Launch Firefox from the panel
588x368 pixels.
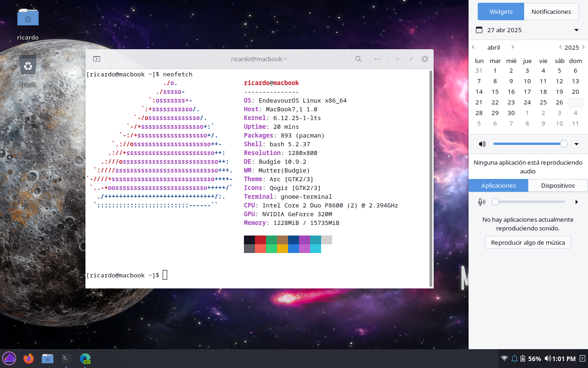[x=28, y=358]
